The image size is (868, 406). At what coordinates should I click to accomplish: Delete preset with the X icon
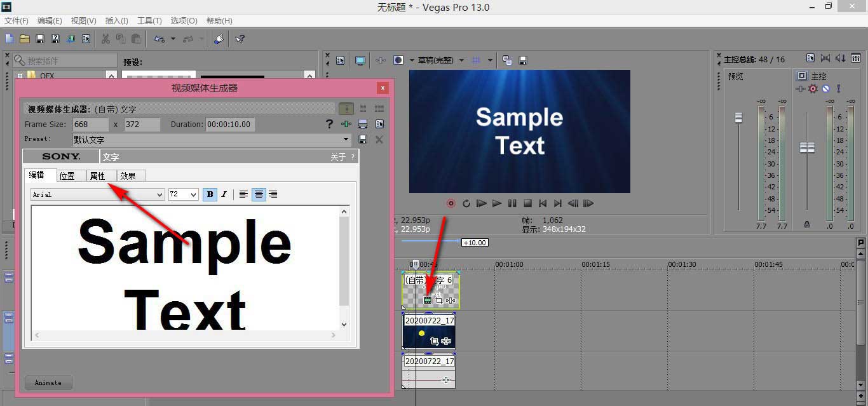point(379,140)
